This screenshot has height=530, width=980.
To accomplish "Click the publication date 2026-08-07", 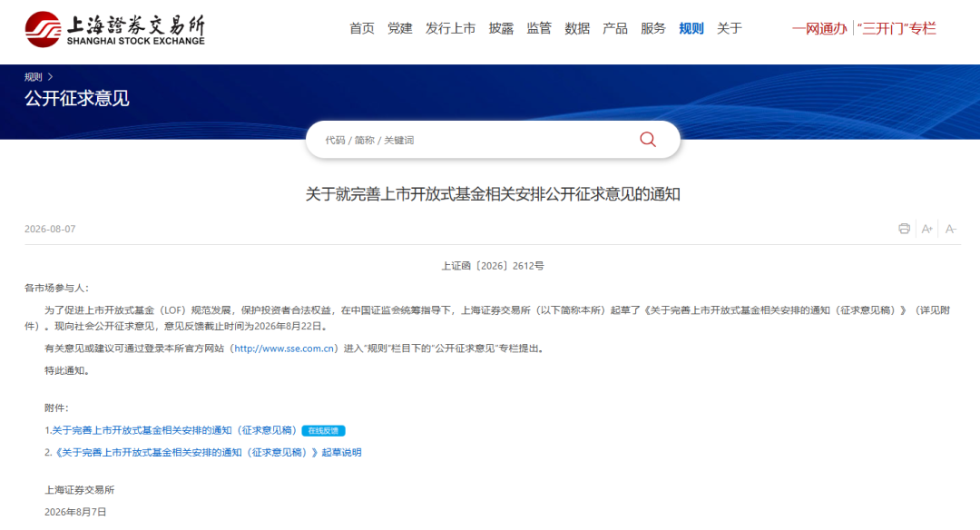I will click(50, 230).
